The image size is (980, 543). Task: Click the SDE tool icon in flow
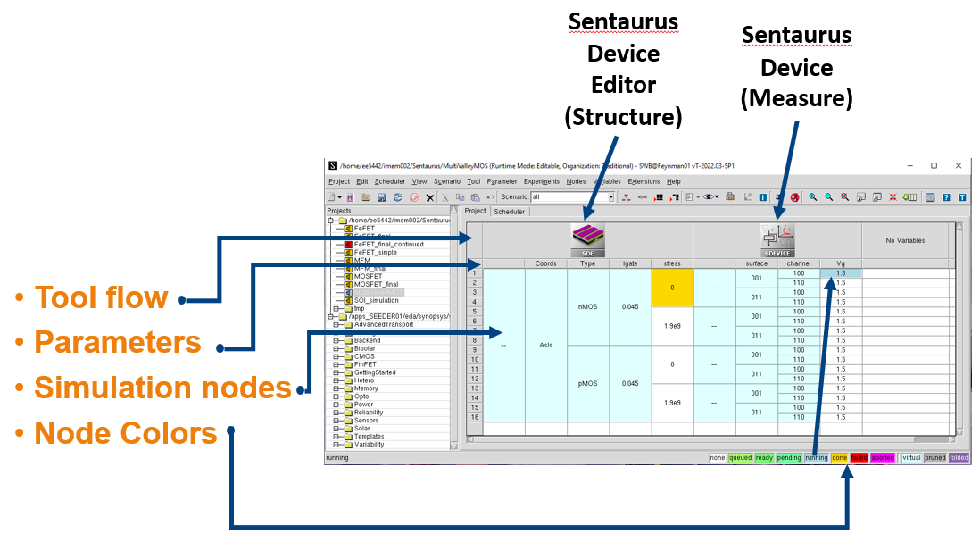point(587,239)
